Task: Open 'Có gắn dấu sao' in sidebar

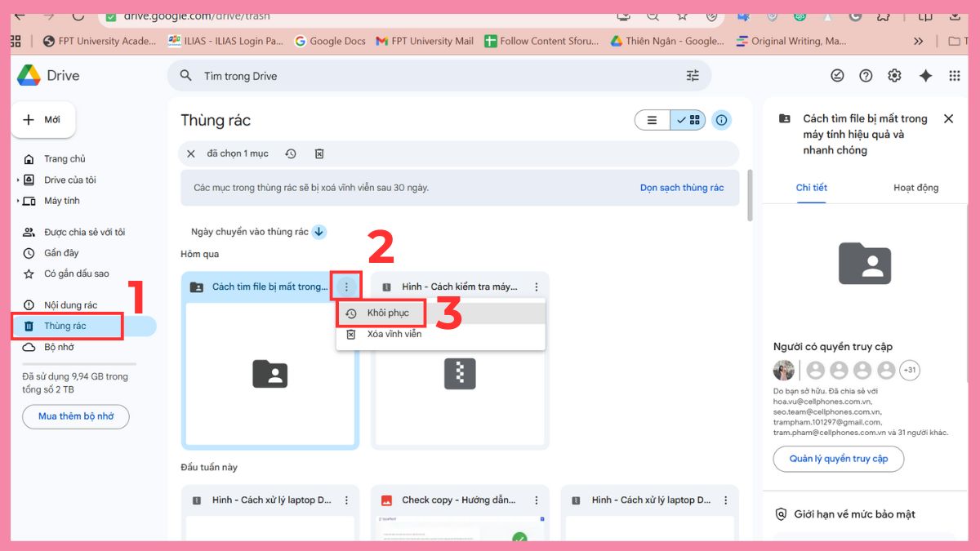Action: (x=77, y=273)
